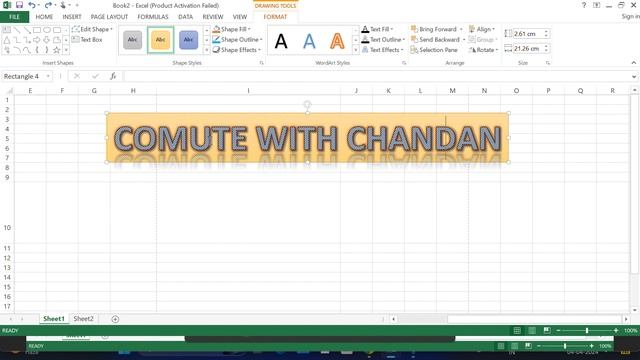This screenshot has width=640, height=360.
Task: Select column header I
Action: 248,91
